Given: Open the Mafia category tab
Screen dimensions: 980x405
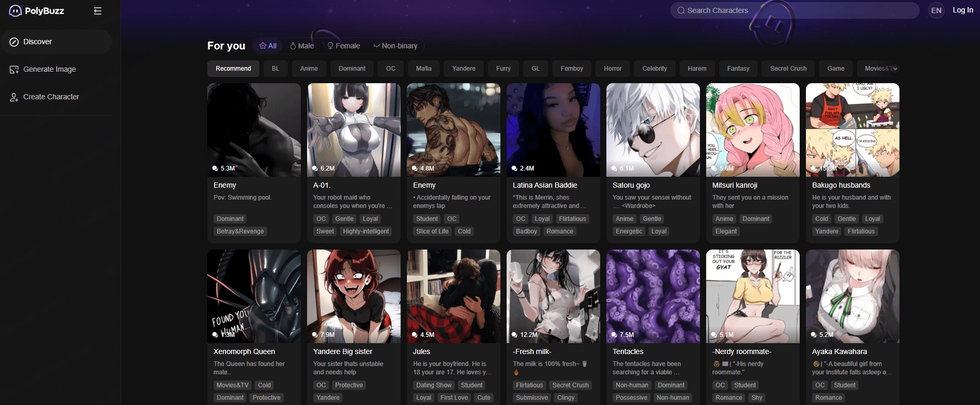Looking at the screenshot, I should coord(423,69).
